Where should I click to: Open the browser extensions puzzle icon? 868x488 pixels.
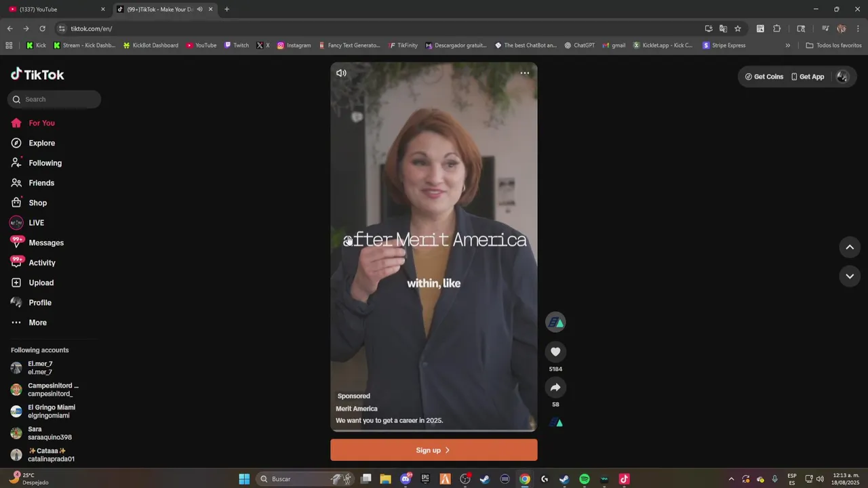[x=777, y=28]
